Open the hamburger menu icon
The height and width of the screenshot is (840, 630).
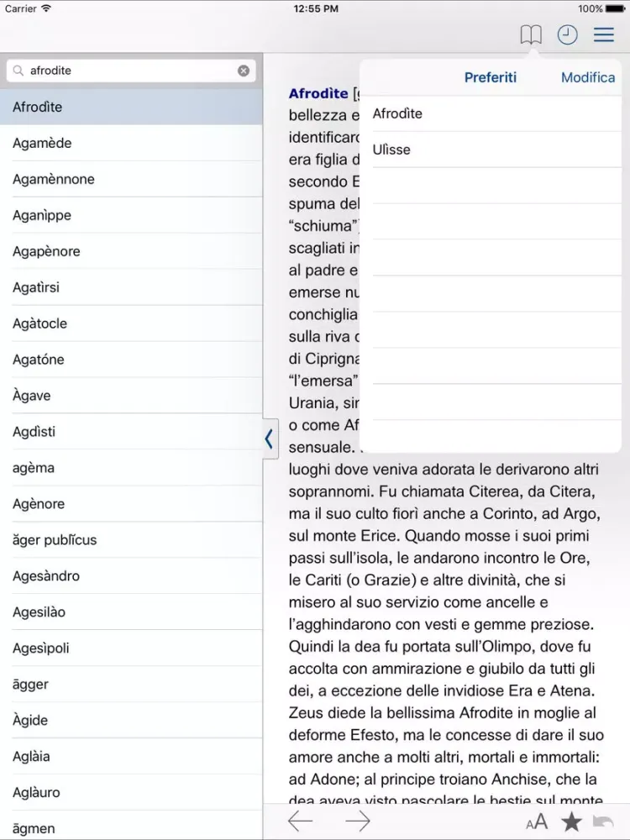604,34
